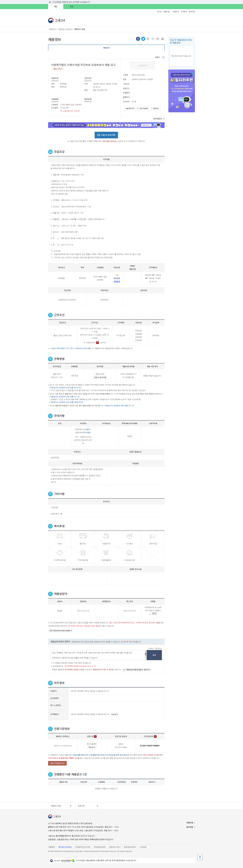Switch to the 기업 tab
This screenshot has height=868, width=243.
[71, 6]
